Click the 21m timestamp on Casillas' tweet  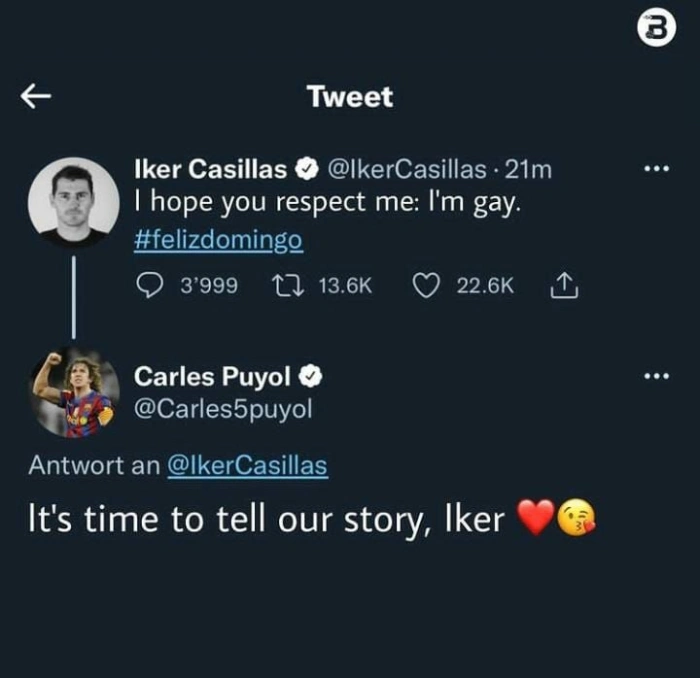point(529,170)
